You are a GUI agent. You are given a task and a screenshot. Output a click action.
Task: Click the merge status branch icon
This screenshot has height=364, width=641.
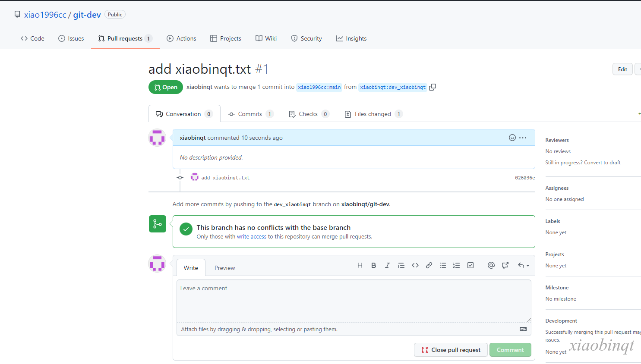(158, 224)
